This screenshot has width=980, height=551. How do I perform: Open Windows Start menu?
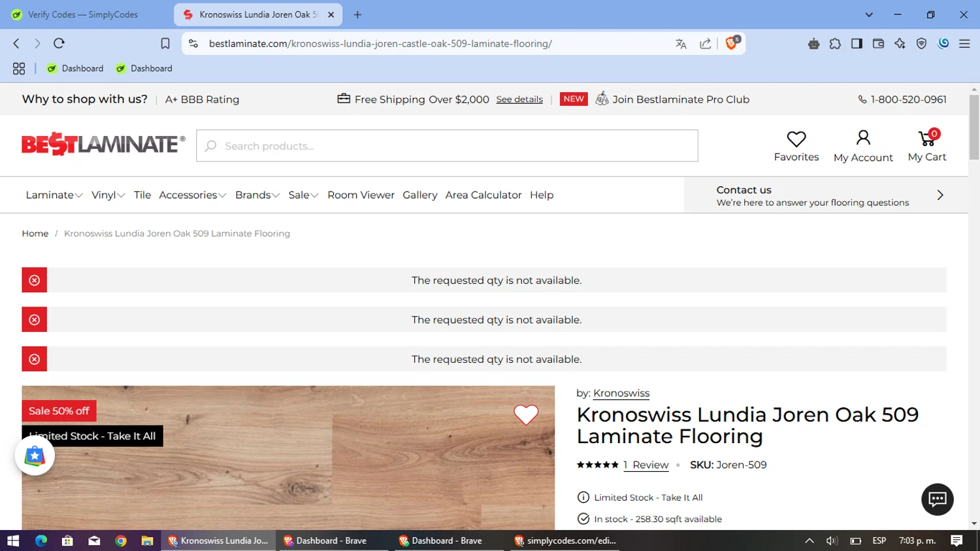[13, 541]
